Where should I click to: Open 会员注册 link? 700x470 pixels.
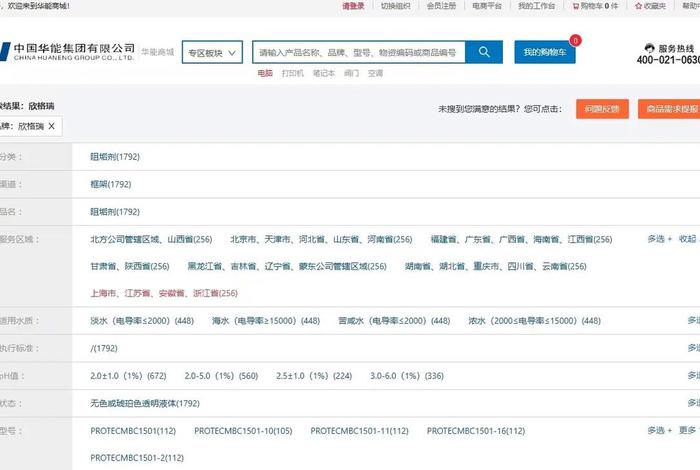(x=441, y=6)
